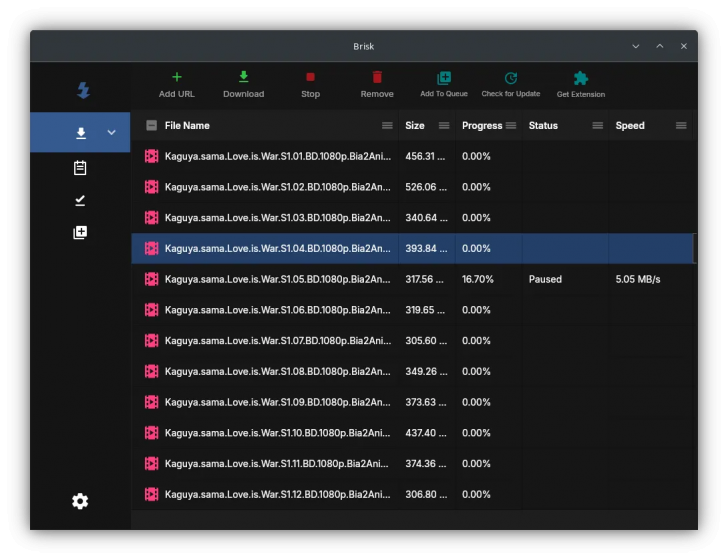Select Kaguya.sama.Love.is.War.S1.01 file name
The image size is (728, 560).
tap(278, 156)
